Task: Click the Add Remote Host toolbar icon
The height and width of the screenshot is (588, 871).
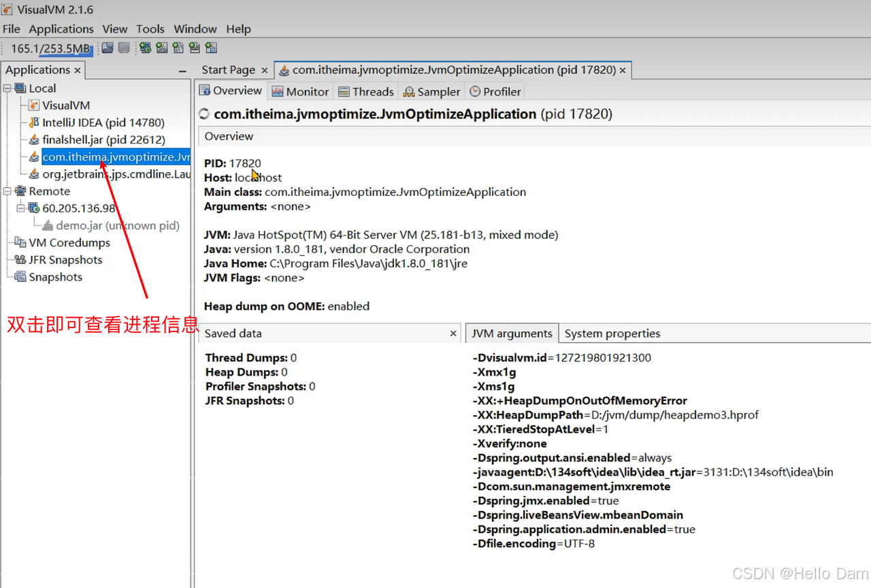Action: pyautogui.click(x=145, y=48)
